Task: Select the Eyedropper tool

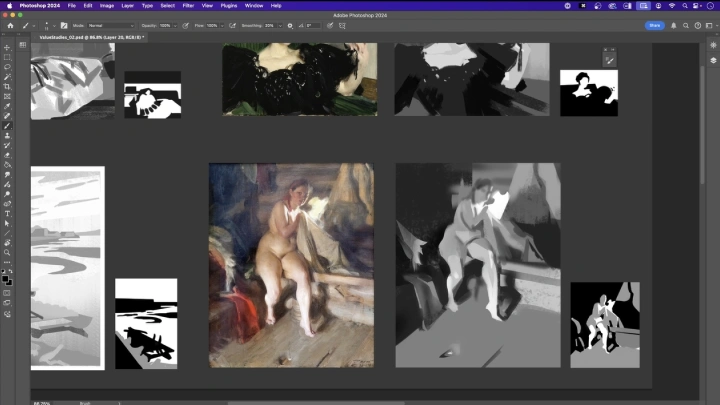Action: [7, 106]
